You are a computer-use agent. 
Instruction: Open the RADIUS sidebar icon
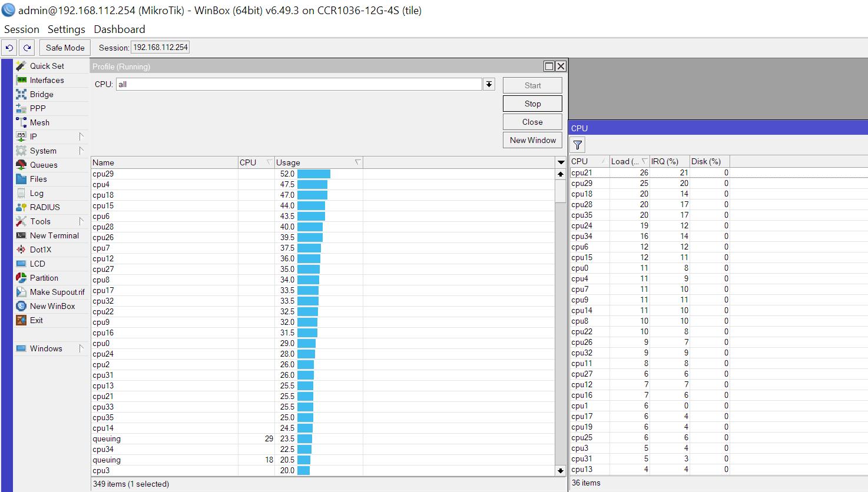click(x=21, y=207)
